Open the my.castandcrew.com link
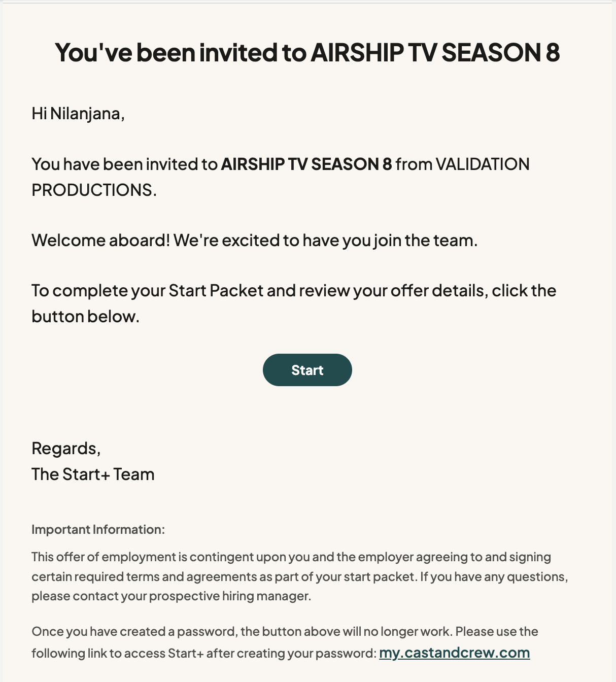 coord(455,653)
